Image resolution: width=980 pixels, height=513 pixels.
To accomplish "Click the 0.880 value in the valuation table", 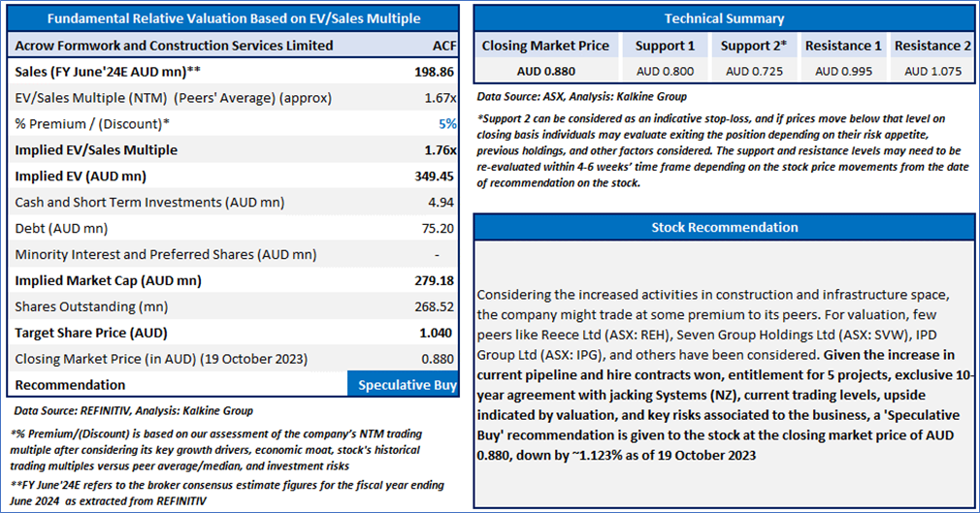I will 438,359.
